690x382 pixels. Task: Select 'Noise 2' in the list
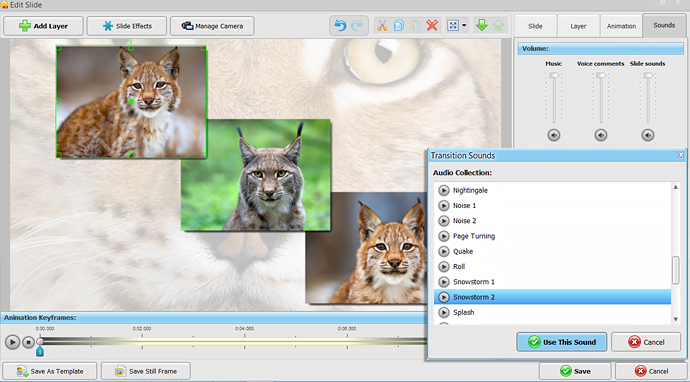(x=553, y=220)
